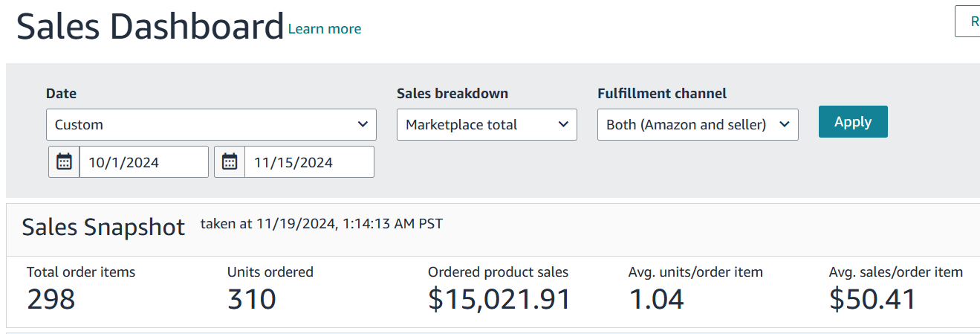Click the Date filter label
Image resolution: width=980 pixels, height=334 pixels.
click(x=61, y=94)
